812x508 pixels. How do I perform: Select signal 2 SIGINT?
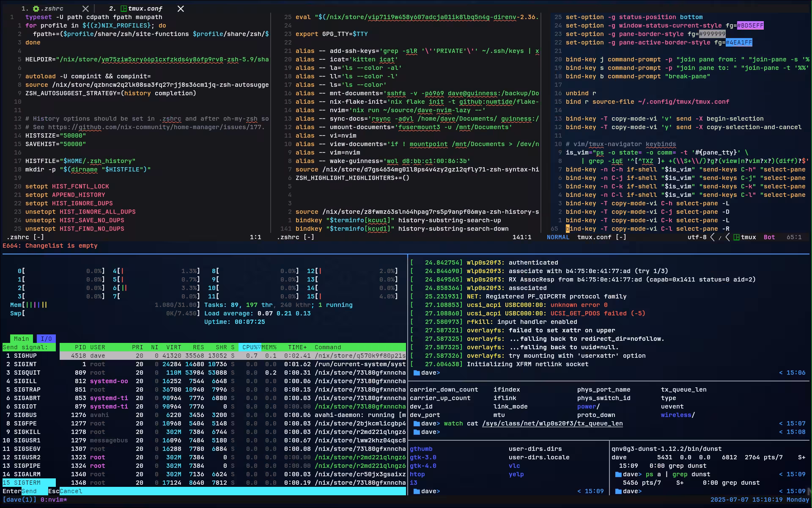pyautogui.click(x=29, y=364)
